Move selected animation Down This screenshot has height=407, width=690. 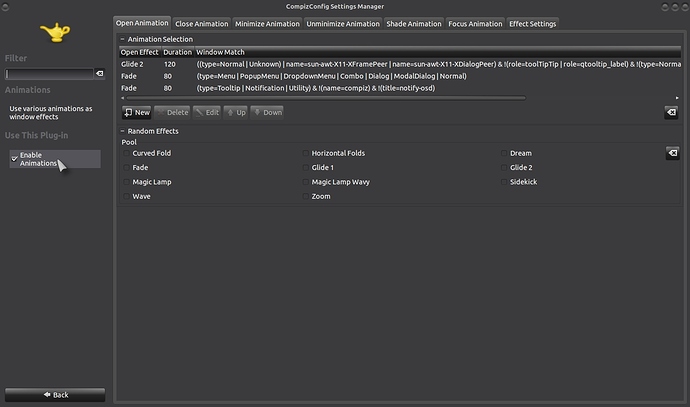click(x=268, y=113)
